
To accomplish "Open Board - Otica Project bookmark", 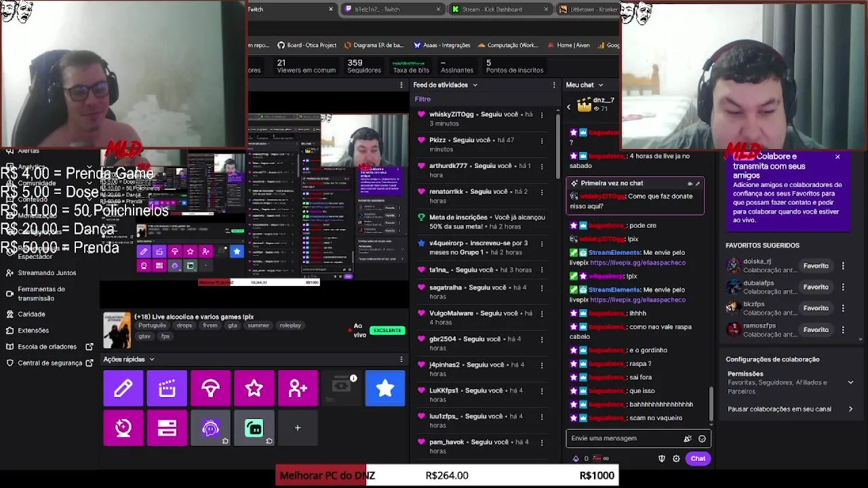I will [307, 45].
